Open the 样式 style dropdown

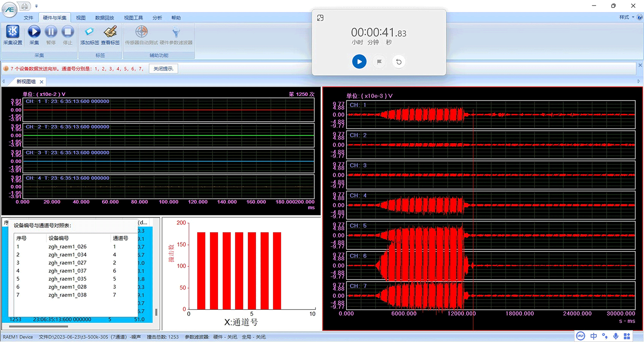(627, 17)
